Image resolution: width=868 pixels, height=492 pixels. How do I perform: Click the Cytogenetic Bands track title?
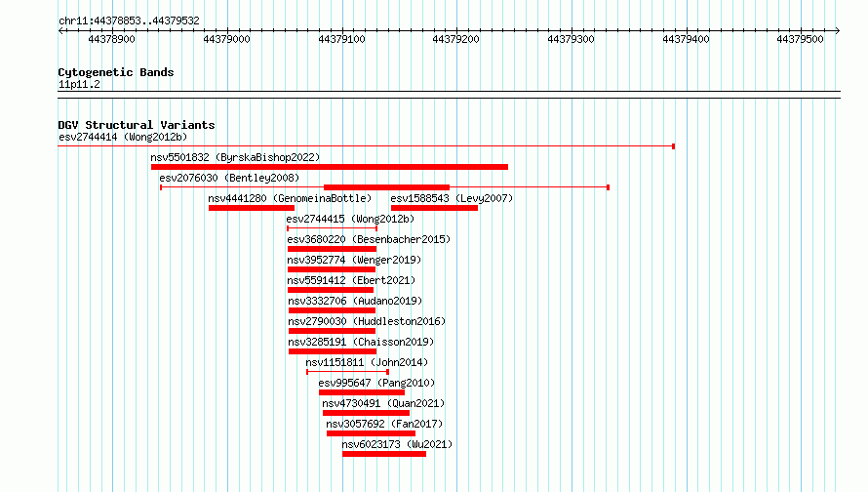coord(116,72)
